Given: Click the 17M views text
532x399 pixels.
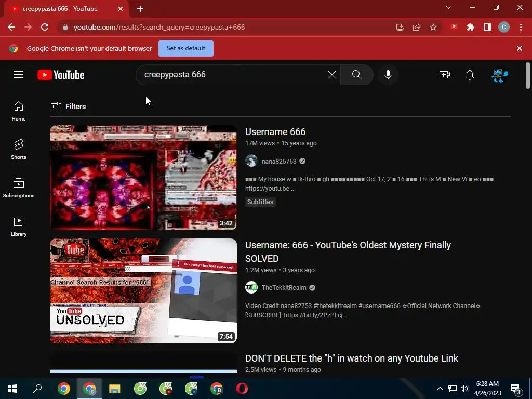Looking at the screenshot, I should click(x=260, y=143).
